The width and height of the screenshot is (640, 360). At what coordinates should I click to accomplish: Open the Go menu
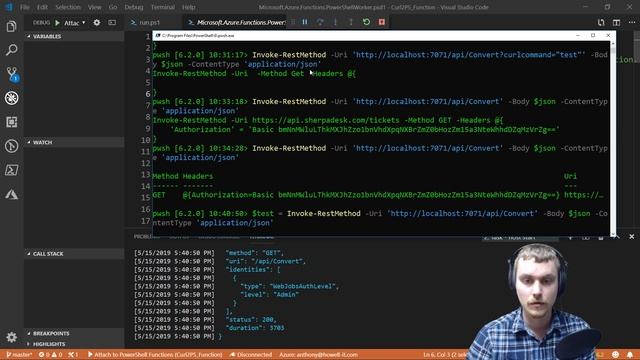pos(113,7)
